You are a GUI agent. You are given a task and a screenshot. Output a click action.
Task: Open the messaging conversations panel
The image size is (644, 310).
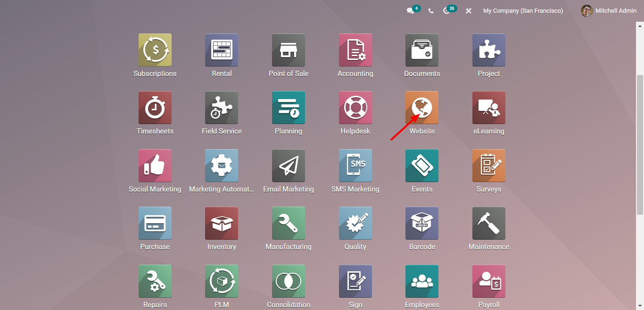tap(410, 10)
